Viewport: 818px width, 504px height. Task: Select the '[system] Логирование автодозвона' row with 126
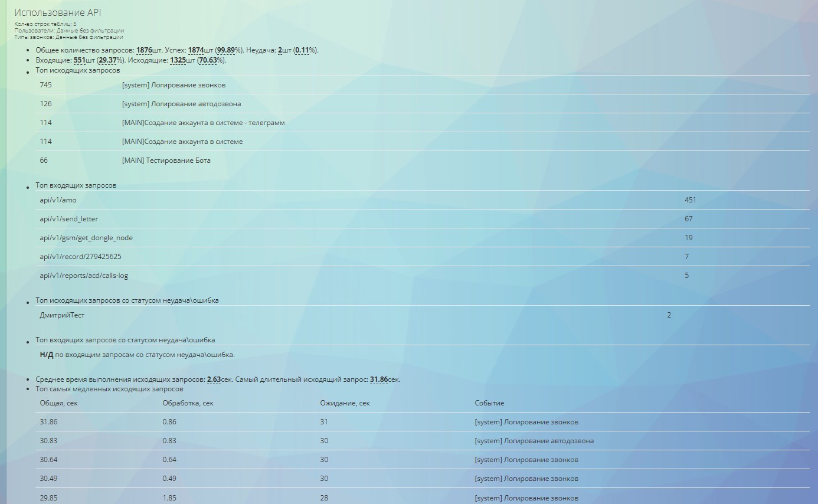click(x=181, y=104)
